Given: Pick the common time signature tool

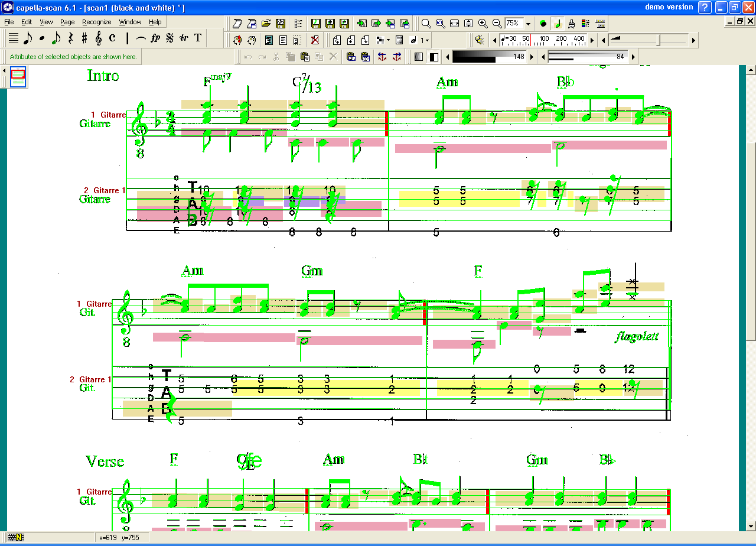Looking at the screenshot, I should (x=112, y=38).
